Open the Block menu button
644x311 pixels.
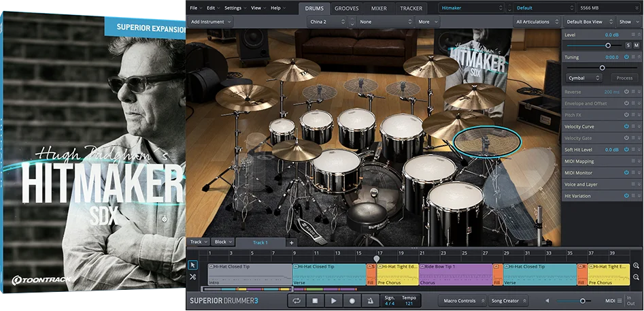[x=224, y=242]
